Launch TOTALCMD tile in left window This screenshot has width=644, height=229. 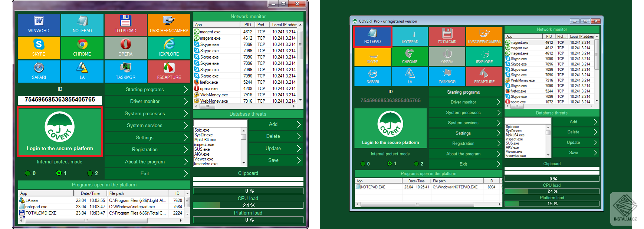(125, 24)
